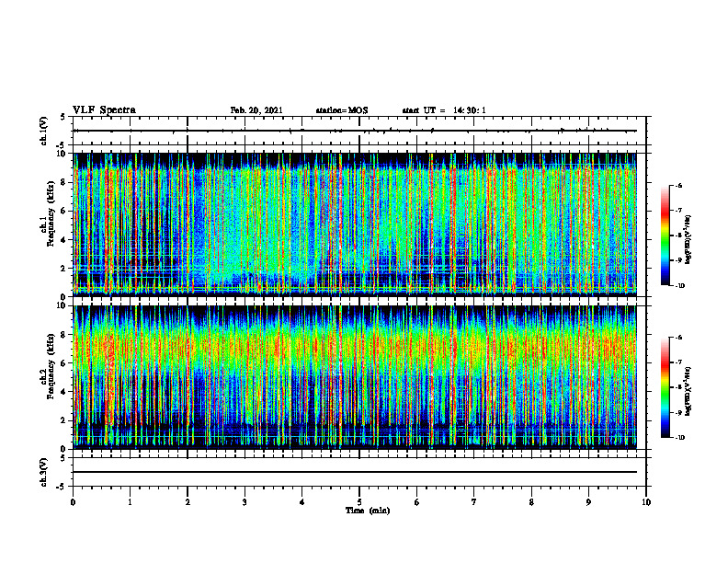Click the 4 kHz tick label on ch.1
The image size is (728, 563).
(x=64, y=240)
